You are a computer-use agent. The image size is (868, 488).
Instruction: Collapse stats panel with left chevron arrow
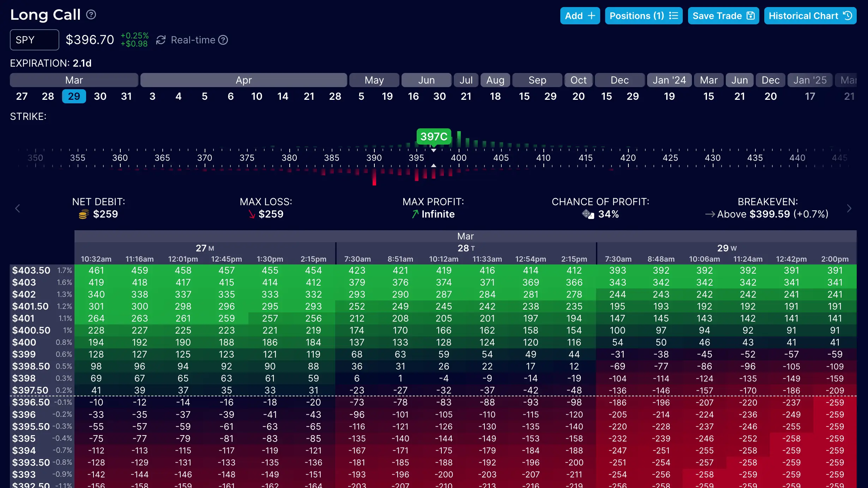pyautogui.click(x=17, y=208)
